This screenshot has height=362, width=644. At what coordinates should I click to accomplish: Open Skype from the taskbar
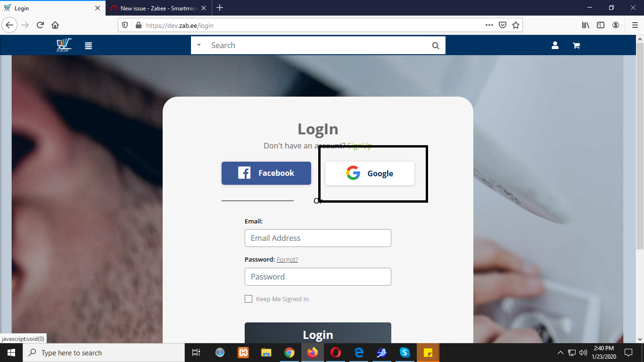(405, 353)
